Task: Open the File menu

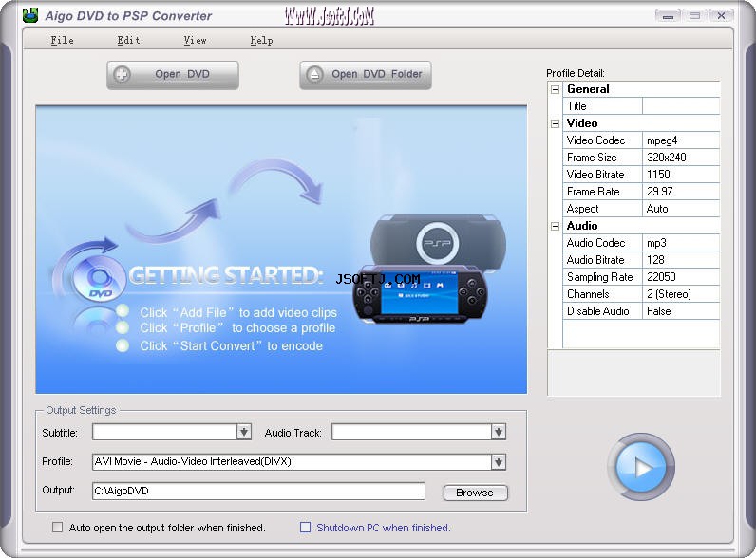Action: click(62, 41)
